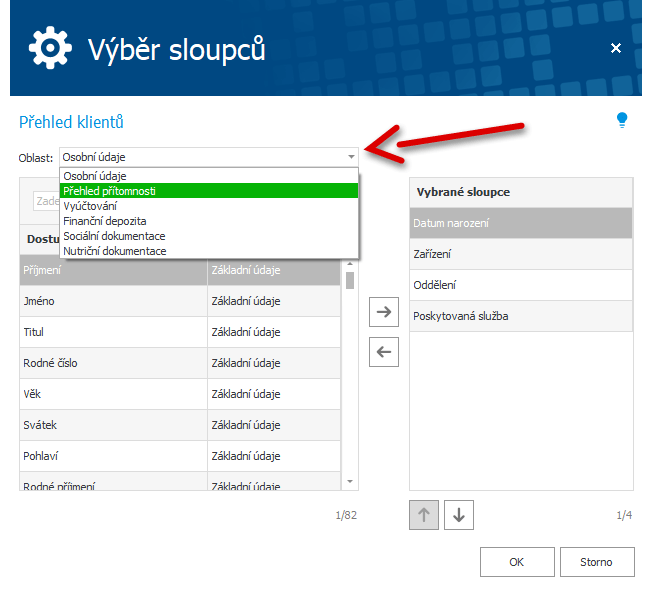The width and height of the screenshot is (652, 593).
Task: Select Osobní údaje in dropdown list
Action: [209, 176]
